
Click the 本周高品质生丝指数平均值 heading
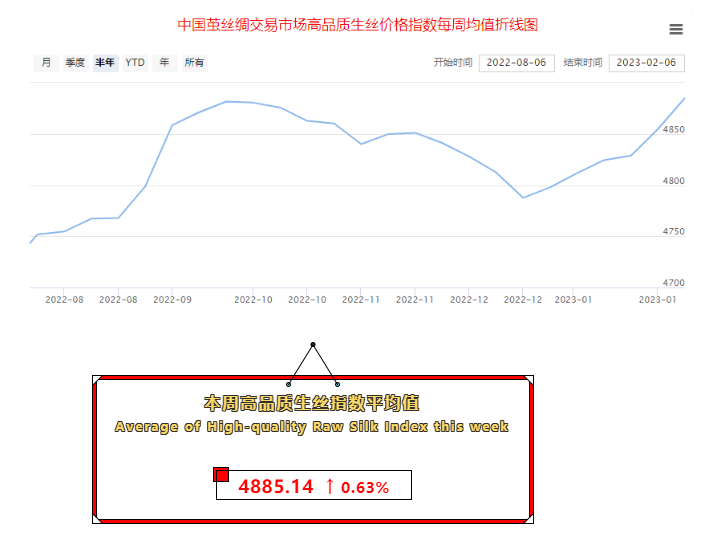pos(311,403)
